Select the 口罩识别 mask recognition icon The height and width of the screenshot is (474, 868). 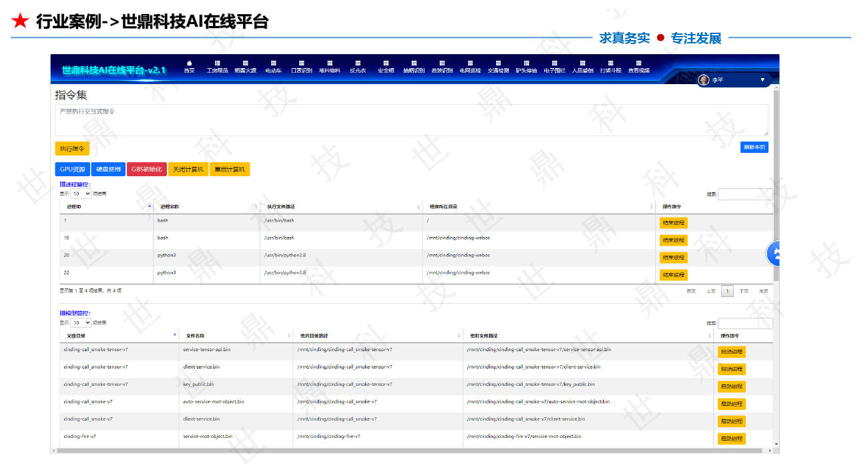coord(302,67)
